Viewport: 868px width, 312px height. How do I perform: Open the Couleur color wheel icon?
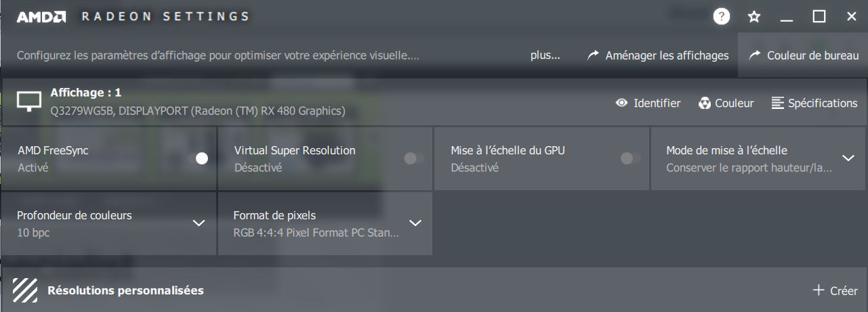coord(705,103)
